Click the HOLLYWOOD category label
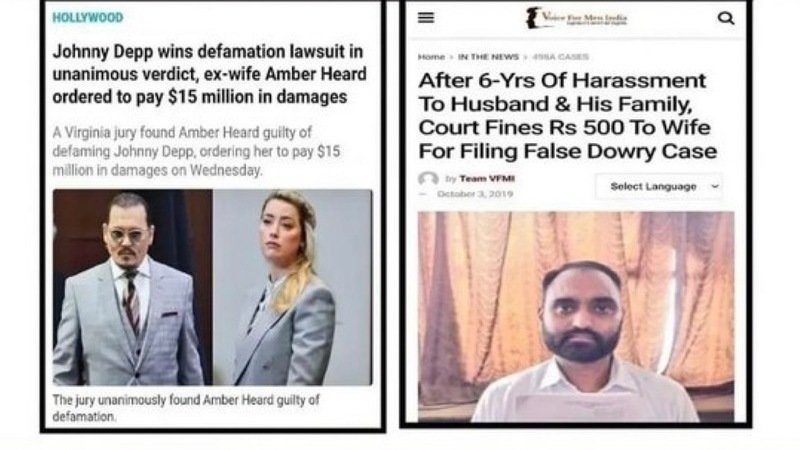The height and width of the screenshot is (450, 800). pyautogui.click(x=88, y=18)
